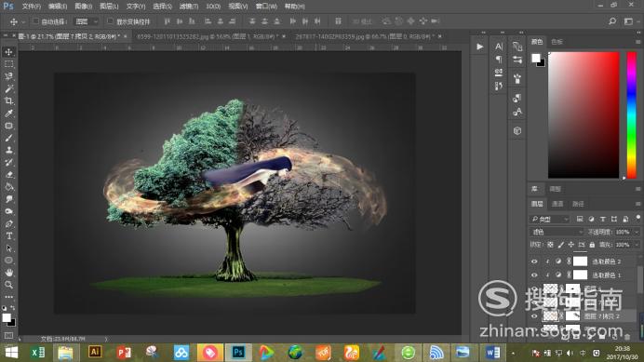The height and width of the screenshot is (362, 644).
Task: Select the Pen tool
Action: [x=8, y=224]
